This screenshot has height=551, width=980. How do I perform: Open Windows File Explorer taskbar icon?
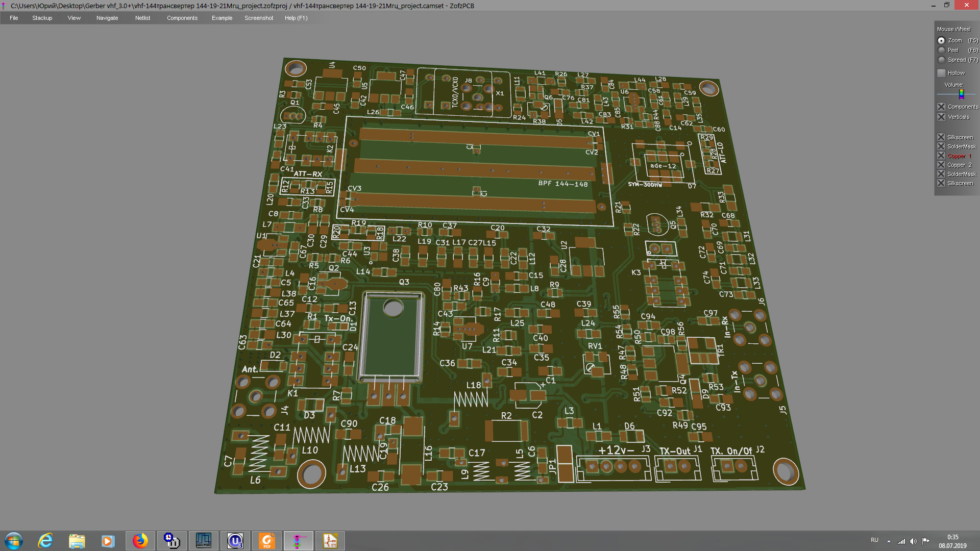77,541
